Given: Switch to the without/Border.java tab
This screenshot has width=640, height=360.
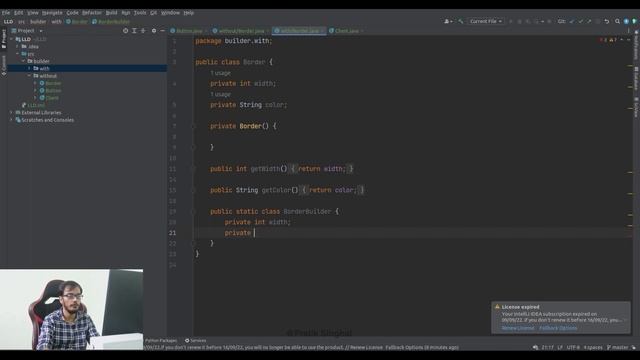Looking at the screenshot, I should coord(241,31).
